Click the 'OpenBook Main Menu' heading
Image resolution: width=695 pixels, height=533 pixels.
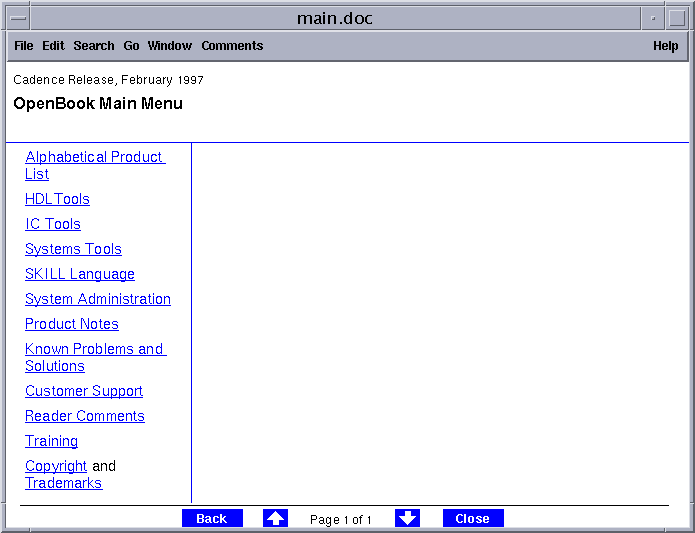coord(98,103)
